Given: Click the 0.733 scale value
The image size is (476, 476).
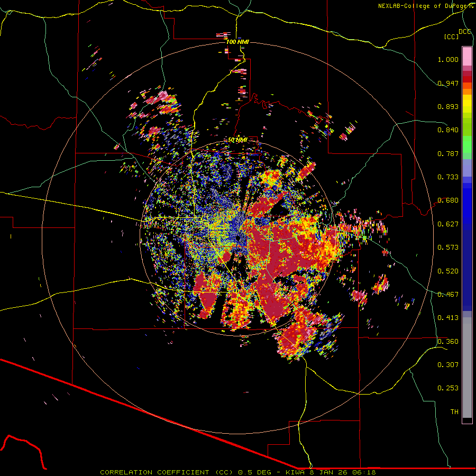Looking at the screenshot, I should coord(448,177).
